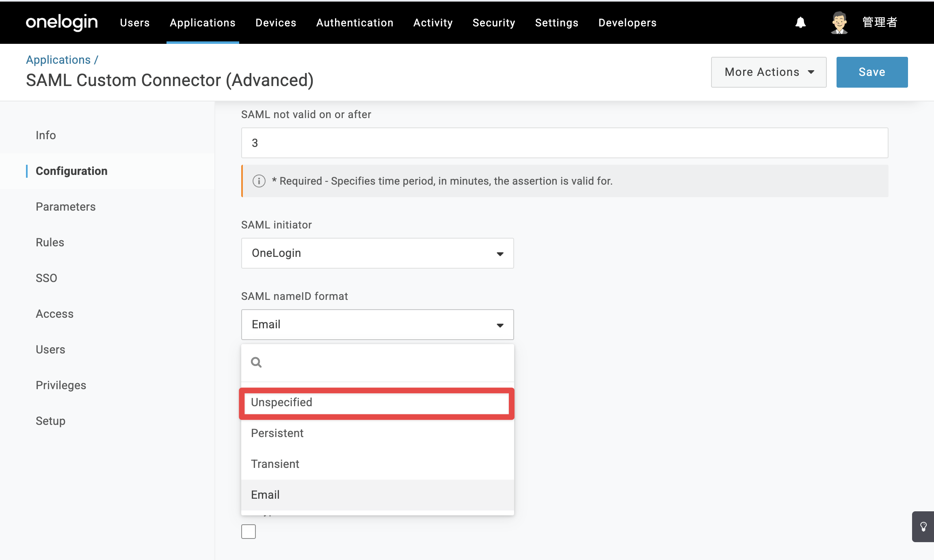Open the Applications top menu
Image resolution: width=934 pixels, height=560 pixels.
point(203,23)
